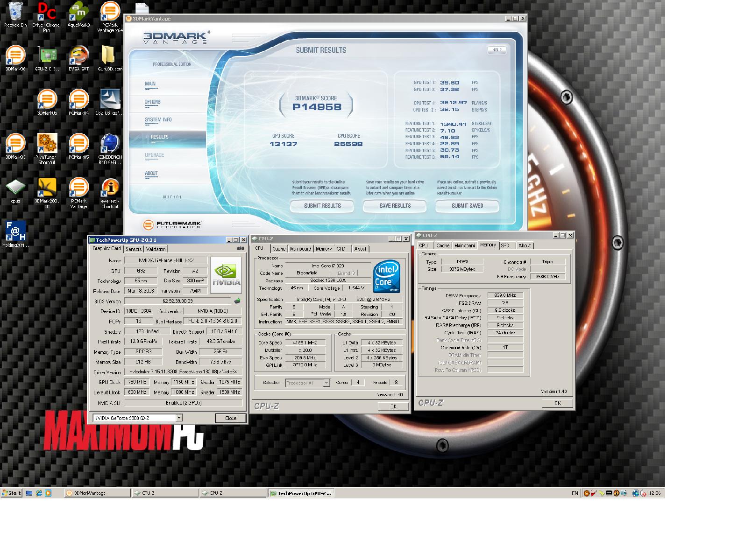Open the 182.08 GeForce driver installer icon

110,102
